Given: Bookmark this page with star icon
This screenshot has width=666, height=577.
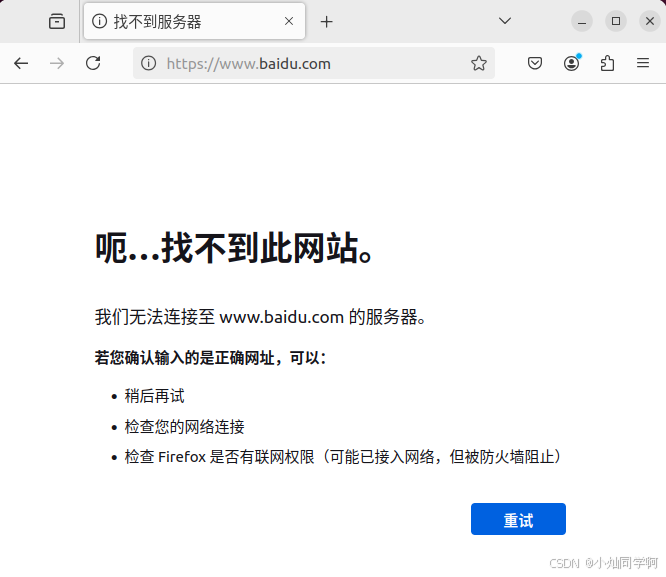Looking at the screenshot, I should [479, 63].
